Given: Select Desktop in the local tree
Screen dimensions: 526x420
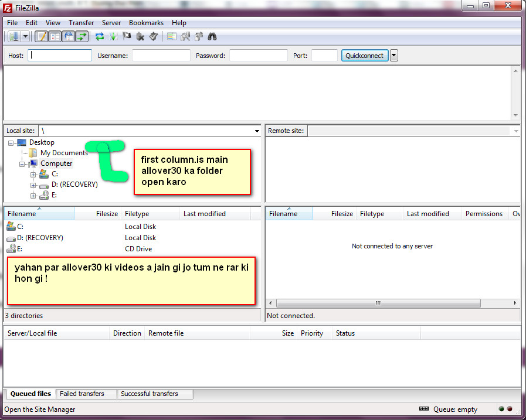Looking at the screenshot, I should click(42, 142).
